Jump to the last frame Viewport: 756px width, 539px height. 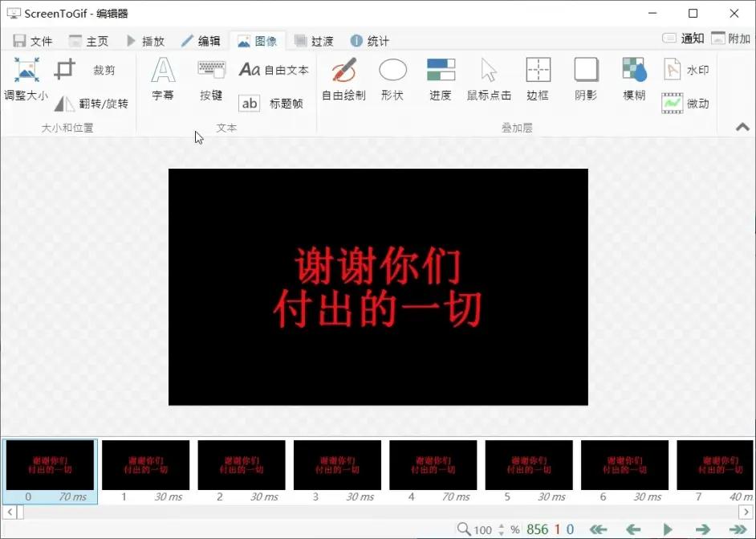point(738,529)
